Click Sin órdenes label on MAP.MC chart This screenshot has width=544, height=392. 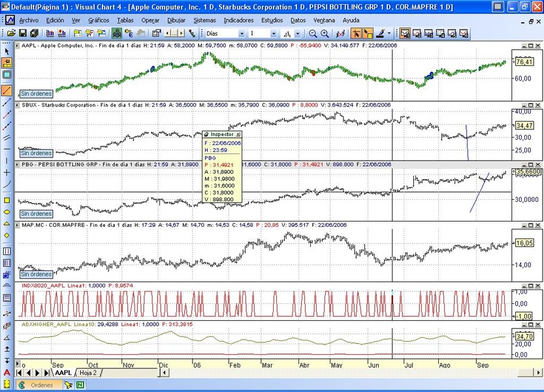36,274
